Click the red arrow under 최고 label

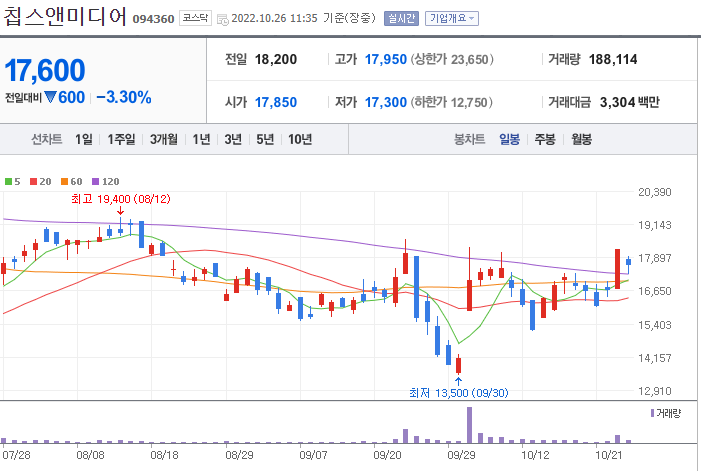(x=120, y=210)
